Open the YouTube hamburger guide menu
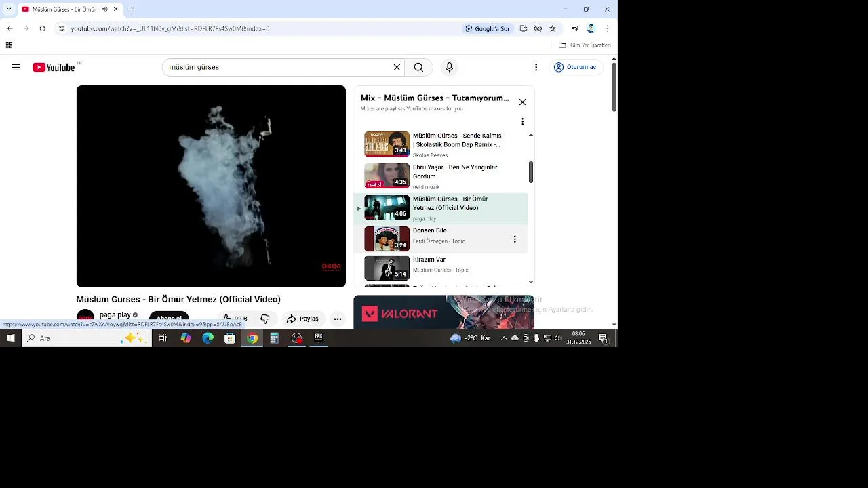 (x=16, y=68)
